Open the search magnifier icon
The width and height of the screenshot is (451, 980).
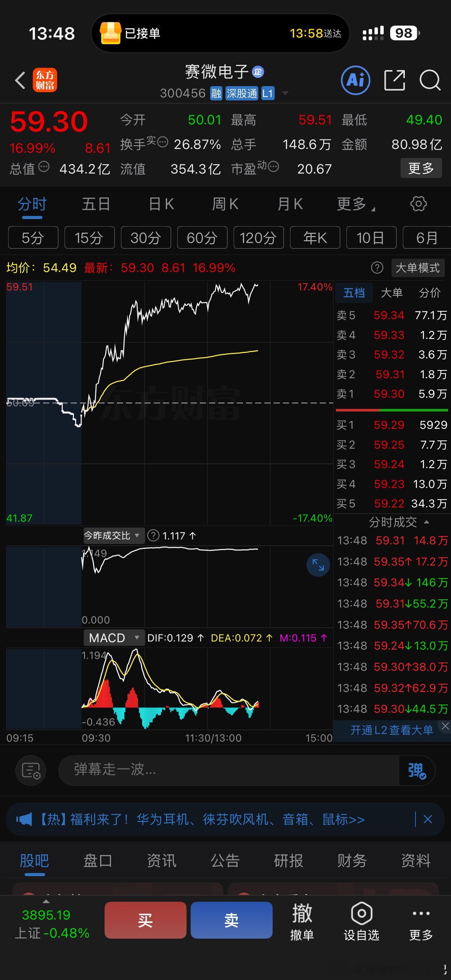430,80
